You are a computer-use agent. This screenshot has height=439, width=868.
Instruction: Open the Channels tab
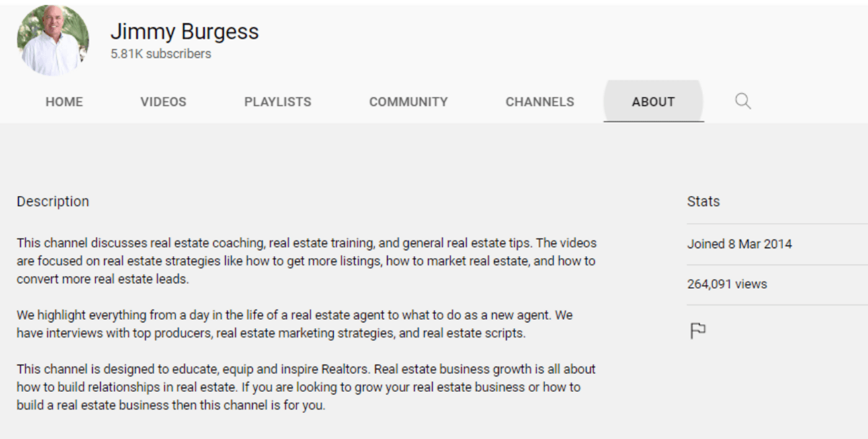point(539,102)
